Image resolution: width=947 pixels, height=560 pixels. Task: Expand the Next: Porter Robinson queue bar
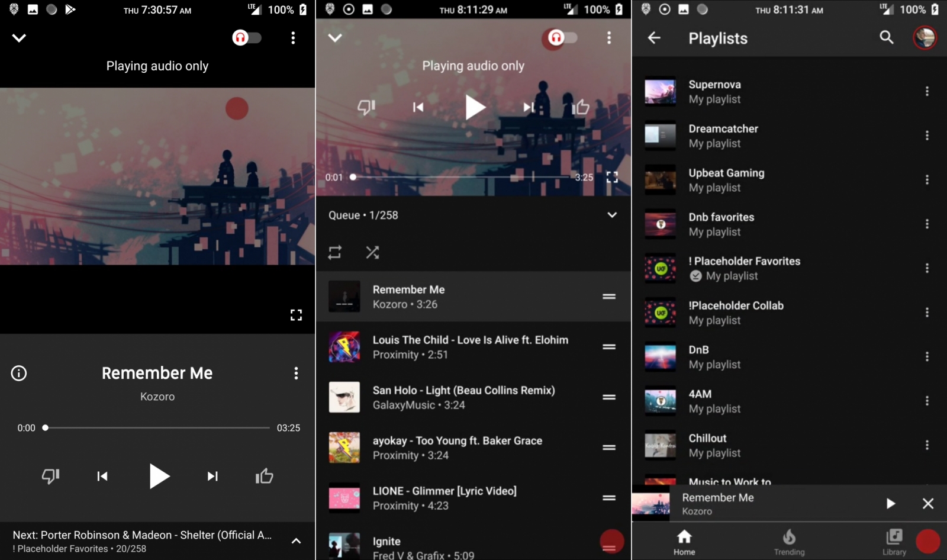297,541
